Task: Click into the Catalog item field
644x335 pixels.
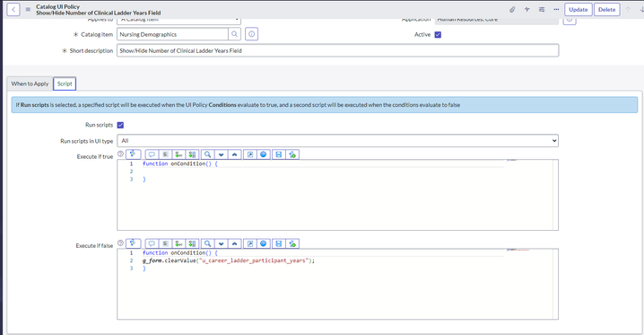Action: [x=172, y=34]
